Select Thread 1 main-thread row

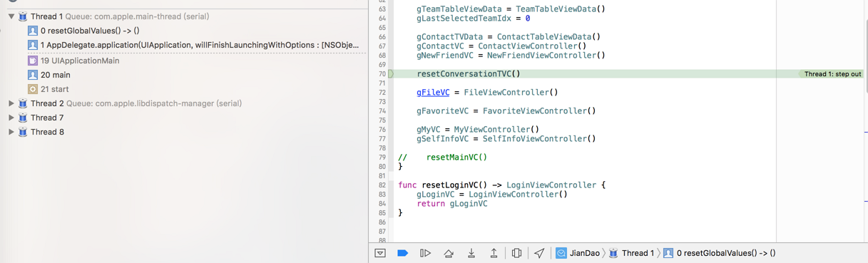(183, 16)
